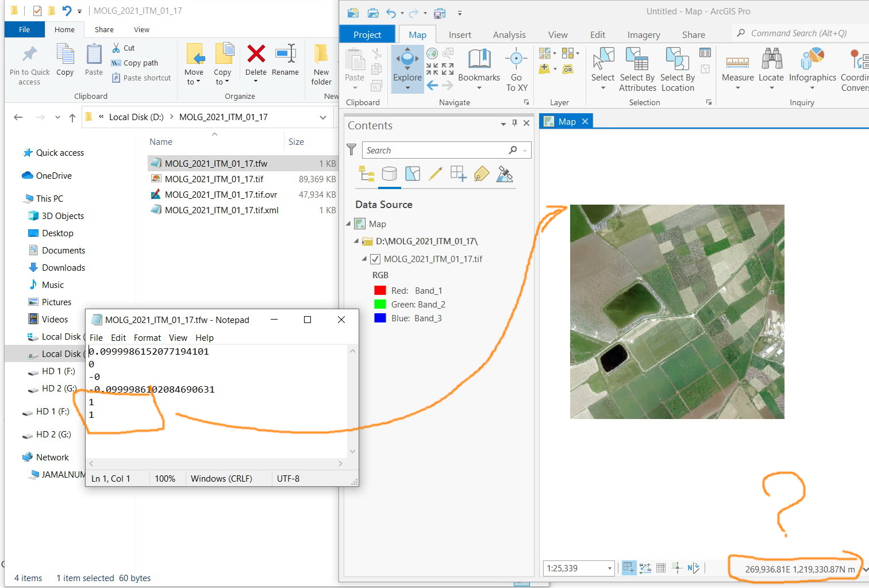
Task: Open the Format menu in Notepad
Action: 147,338
